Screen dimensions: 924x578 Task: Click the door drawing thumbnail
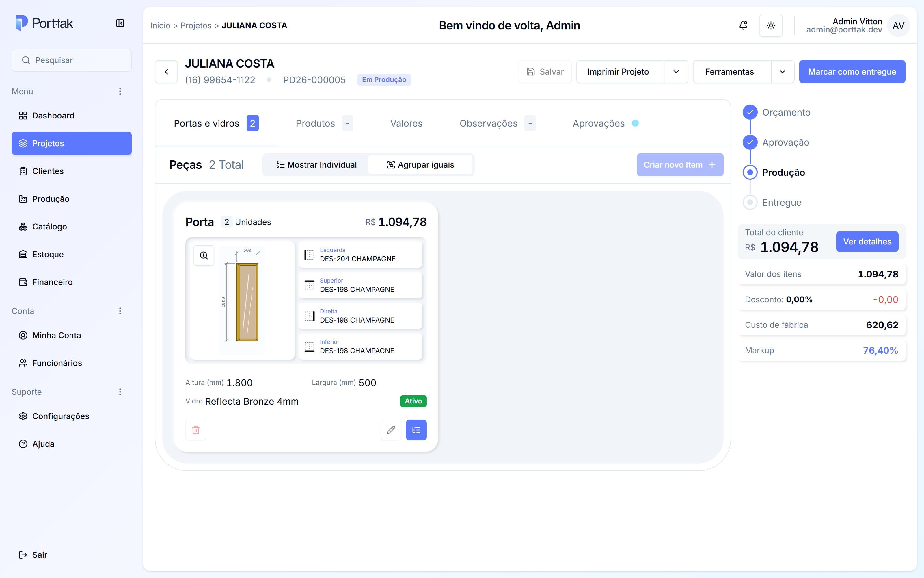pos(242,301)
